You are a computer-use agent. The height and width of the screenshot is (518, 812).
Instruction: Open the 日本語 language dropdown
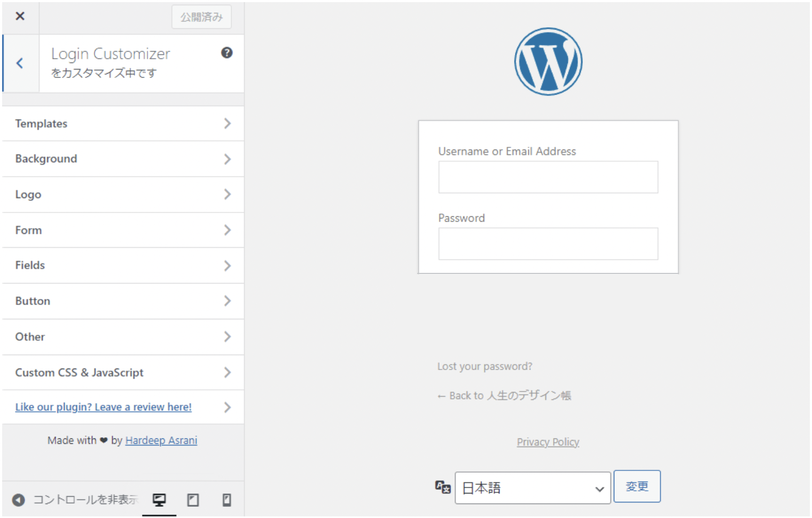(x=533, y=488)
